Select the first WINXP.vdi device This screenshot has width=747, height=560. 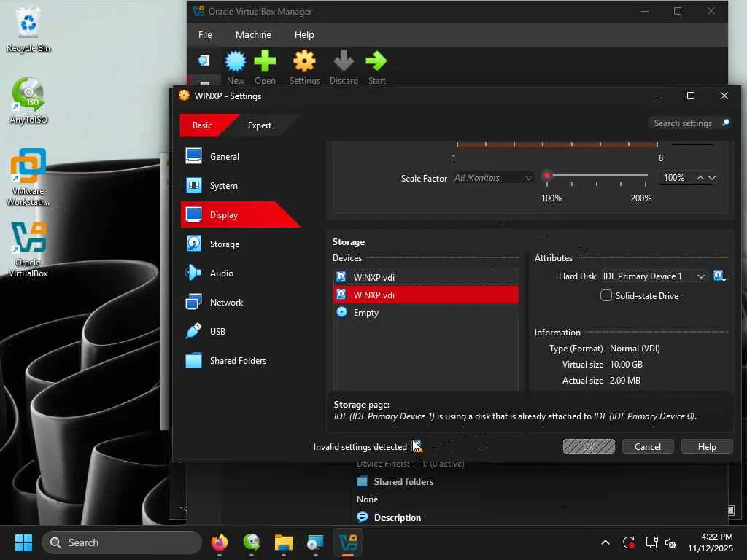[x=426, y=277]
